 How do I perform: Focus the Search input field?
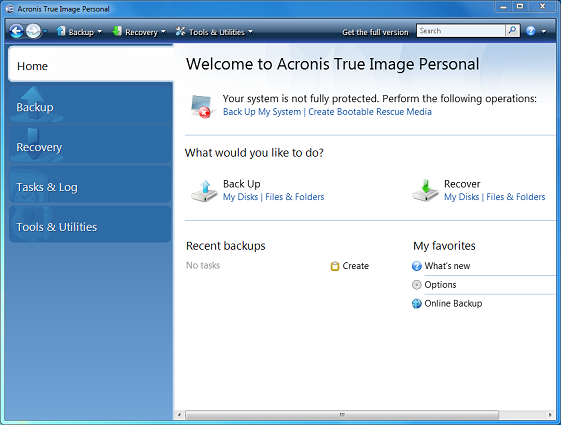click(x=461, y=31)
